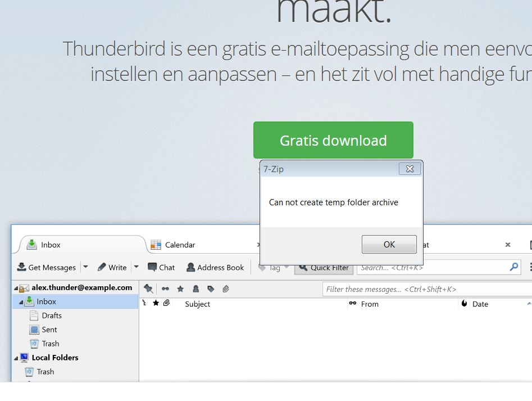Sort messages by the Date column
532x401 pixels.
pyautogui.click(x=480, y=304)
